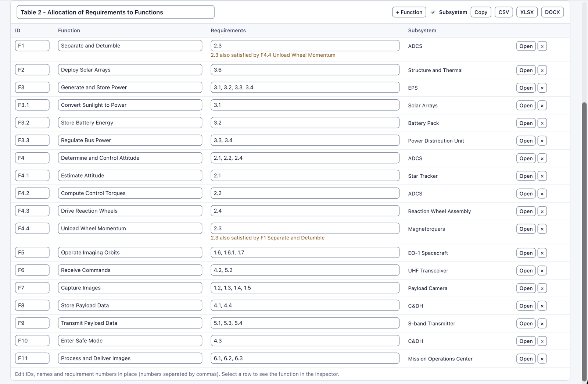588x384 pixels.
Task: Delete row F3.1 Convert Sunlight to Power
Action: [x=542, y=106]
